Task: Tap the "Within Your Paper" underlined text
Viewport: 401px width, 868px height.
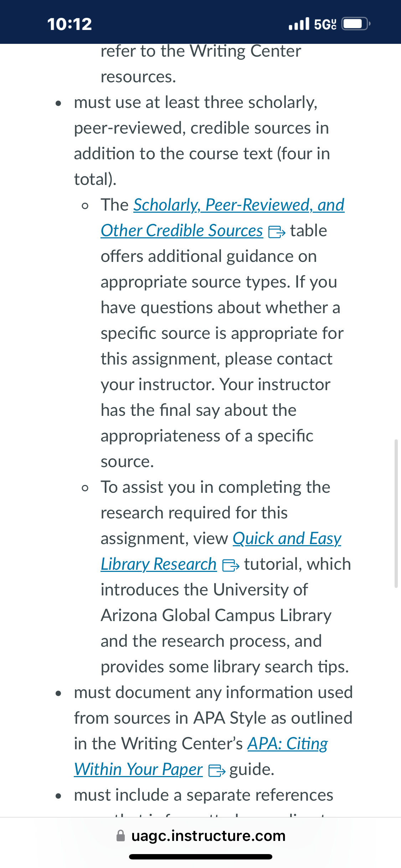Action: point(138,770)
